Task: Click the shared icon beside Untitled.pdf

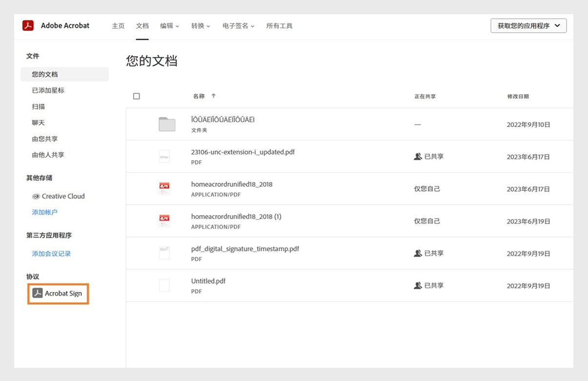Action: coord(418,285)
